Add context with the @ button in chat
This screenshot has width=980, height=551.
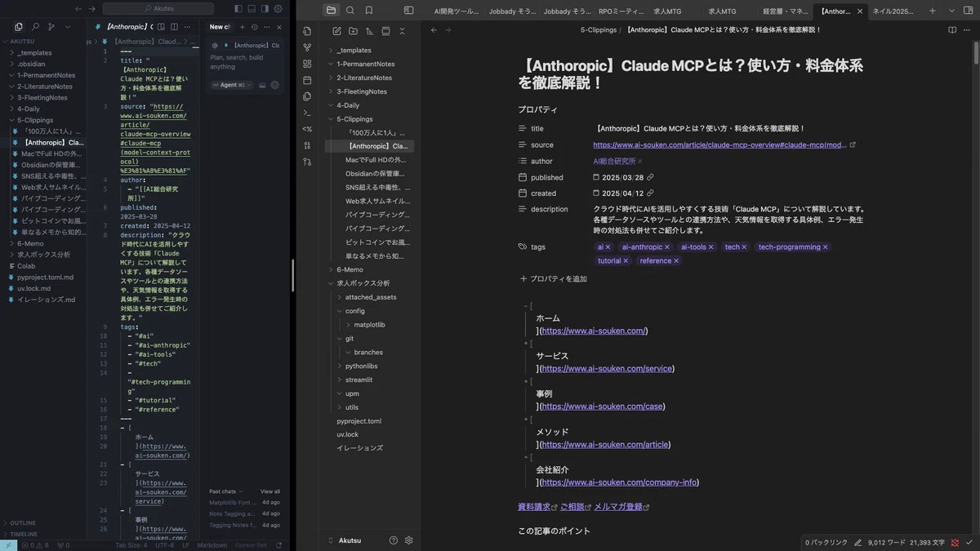pyautogui.click(x=214, y=46)
